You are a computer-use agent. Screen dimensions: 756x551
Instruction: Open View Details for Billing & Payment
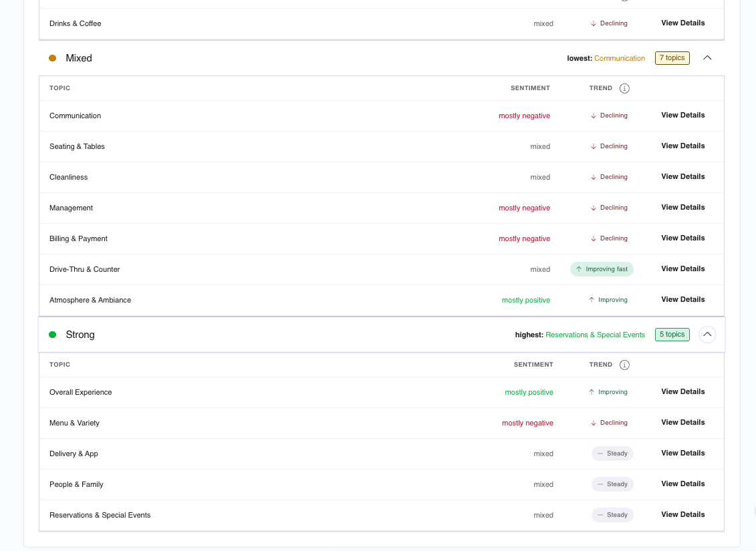[682, 238]
